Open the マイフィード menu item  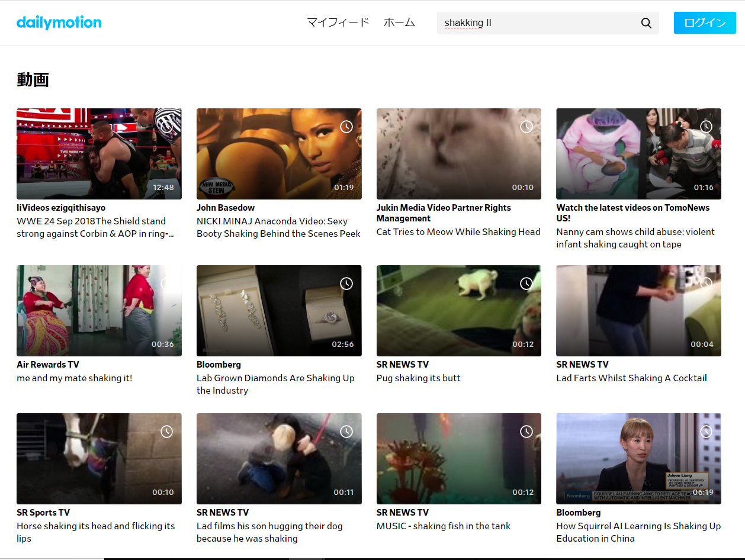tap(338, 22)
